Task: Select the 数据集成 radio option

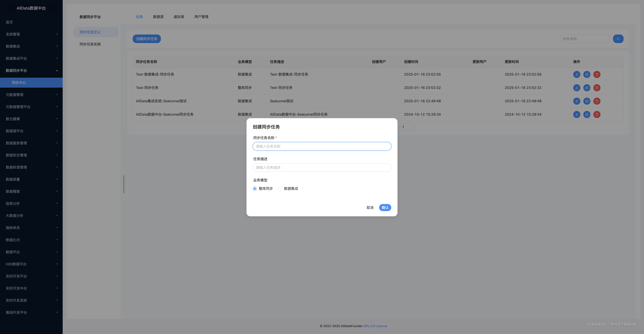Action: (280, 189)
